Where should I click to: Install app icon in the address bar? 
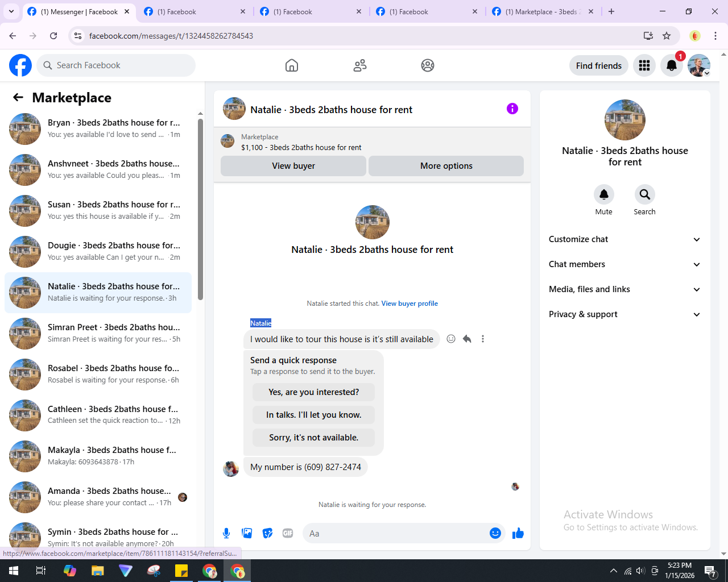(x=648, y=36)
